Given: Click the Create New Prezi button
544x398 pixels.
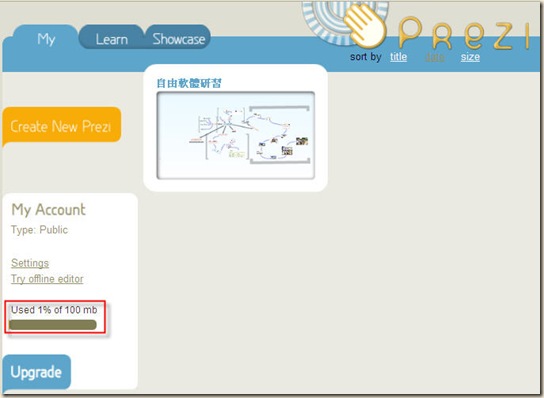Looking at the screenshot, I should (x=61, y=126).
